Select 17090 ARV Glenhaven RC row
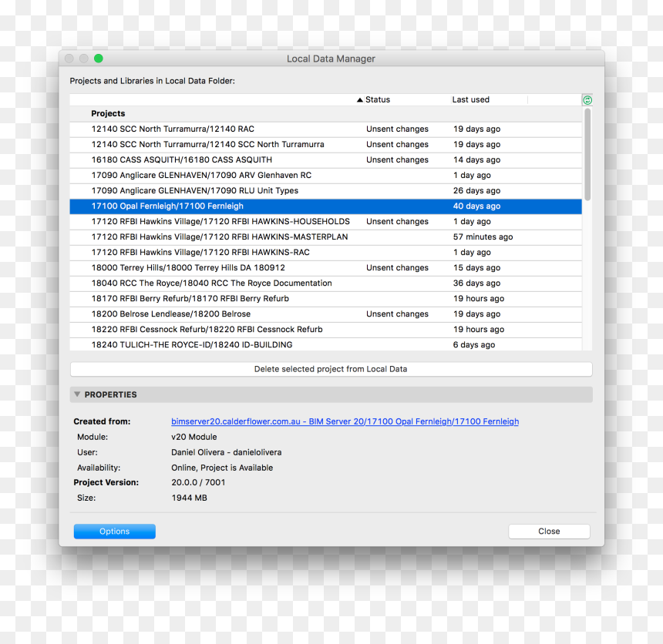Viewport: 663px width, 644px height. [325, 176]
